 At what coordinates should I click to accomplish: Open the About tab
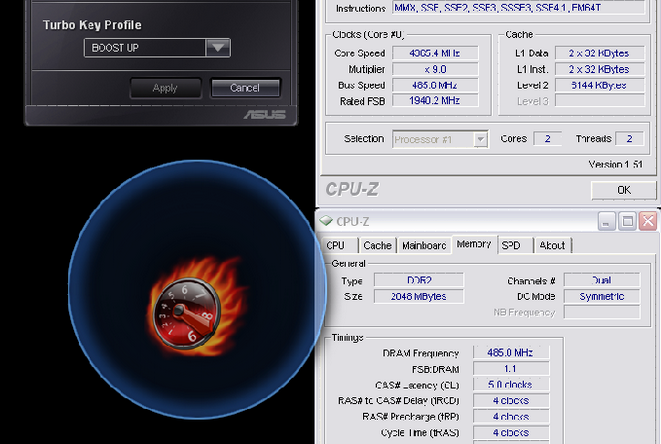[552, 245]
